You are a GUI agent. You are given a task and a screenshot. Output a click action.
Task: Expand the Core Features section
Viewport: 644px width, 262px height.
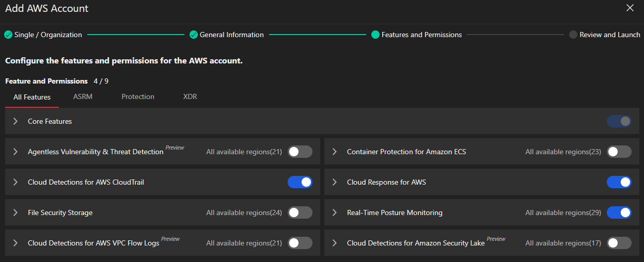15,121
